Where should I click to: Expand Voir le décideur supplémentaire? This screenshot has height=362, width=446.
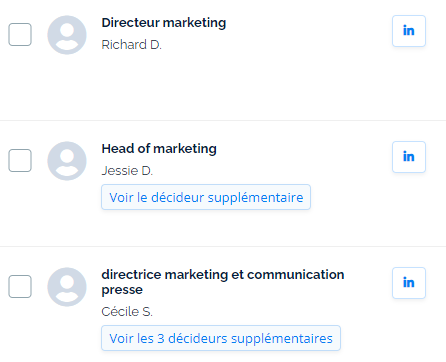[206, 197]
